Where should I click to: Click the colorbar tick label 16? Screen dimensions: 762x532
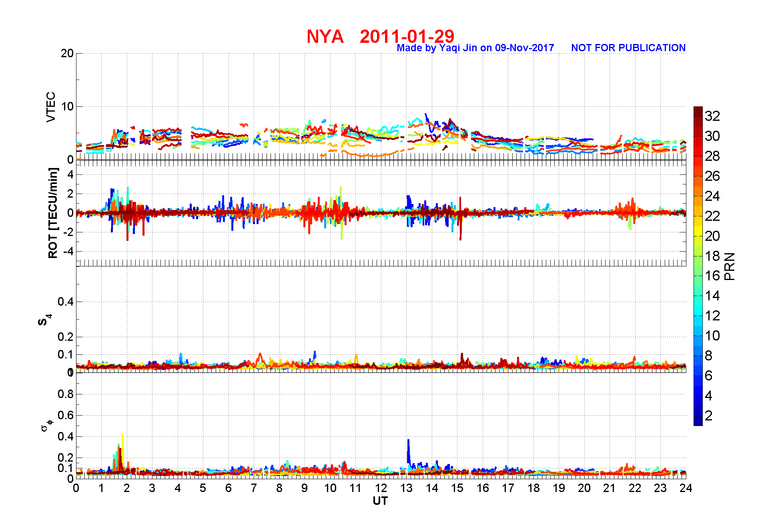click(712, 276)
